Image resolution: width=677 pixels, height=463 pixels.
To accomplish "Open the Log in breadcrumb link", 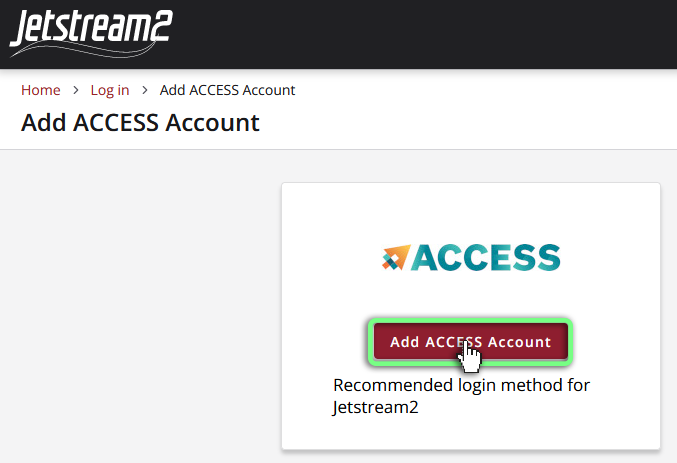I will (x=110, y=90).
